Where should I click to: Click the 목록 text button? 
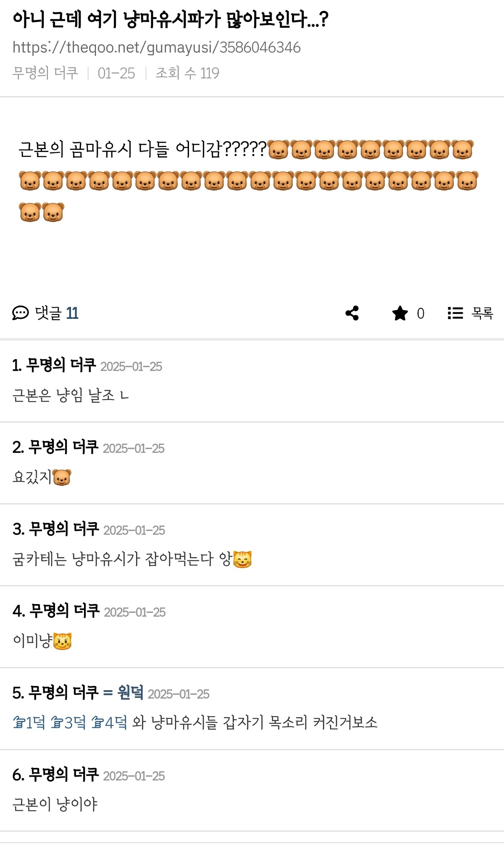tap(482, 313)
